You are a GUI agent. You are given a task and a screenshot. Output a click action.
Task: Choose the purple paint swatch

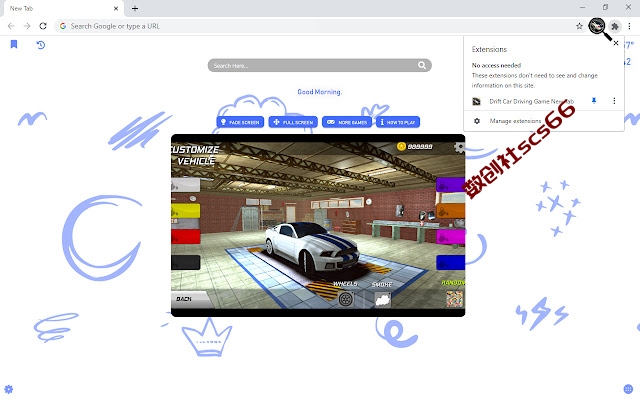(451, 184)
